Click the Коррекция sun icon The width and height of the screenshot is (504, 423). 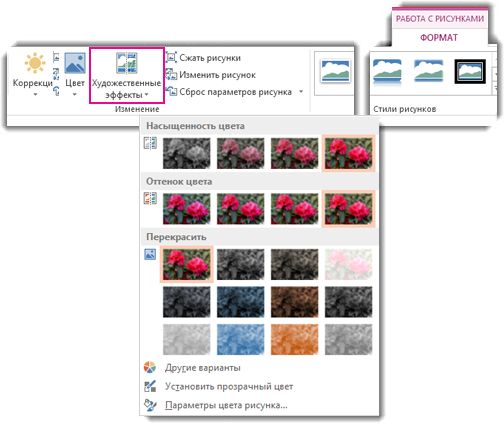pyautogui.click(x=35, y=63)
